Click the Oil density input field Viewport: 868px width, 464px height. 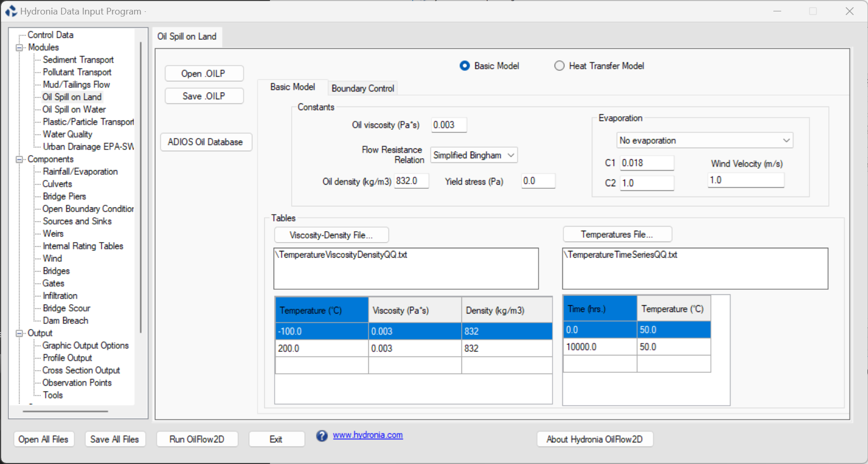point(411,181)
